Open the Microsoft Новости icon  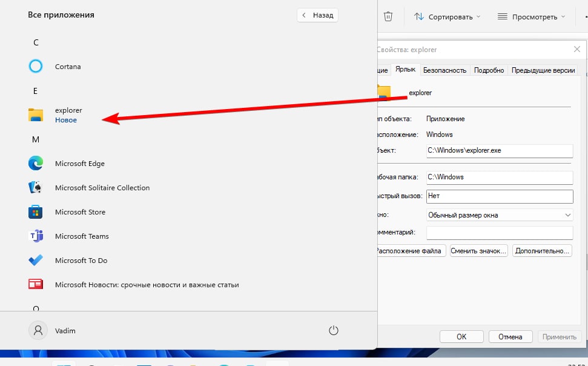(36, 285)
